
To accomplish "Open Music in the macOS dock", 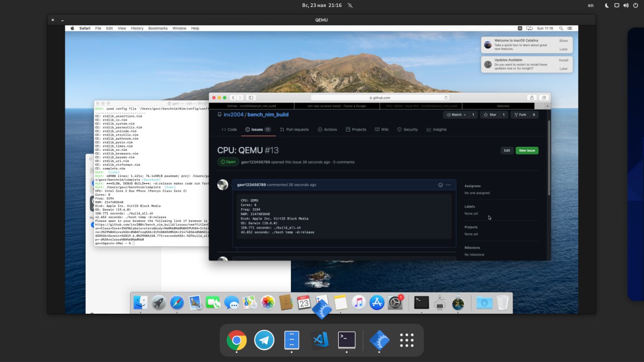I will pyautogui.click(x=359, y=303).
